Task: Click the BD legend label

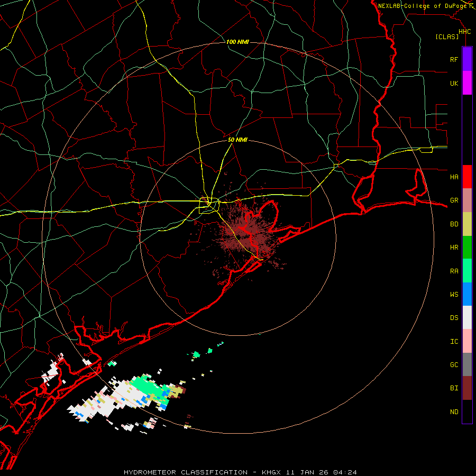Action: coord(454,224)
